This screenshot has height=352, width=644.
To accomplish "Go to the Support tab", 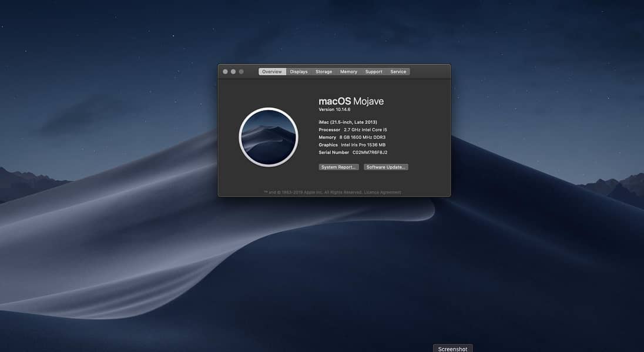I will [374, 72].
